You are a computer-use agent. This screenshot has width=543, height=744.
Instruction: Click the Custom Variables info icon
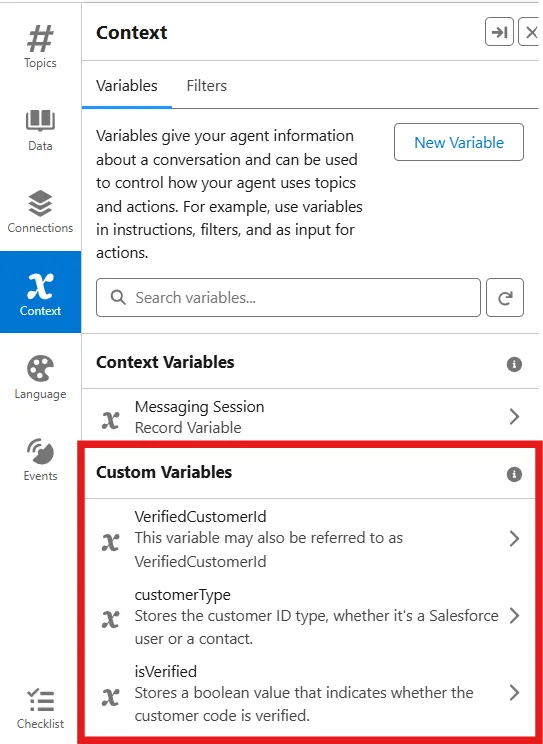[x=514, y=474]
